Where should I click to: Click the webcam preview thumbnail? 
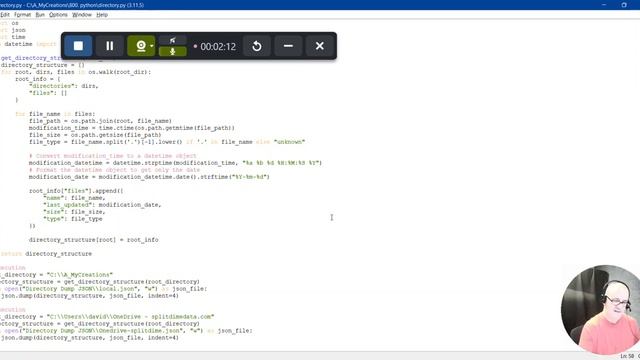click(600, 309)
